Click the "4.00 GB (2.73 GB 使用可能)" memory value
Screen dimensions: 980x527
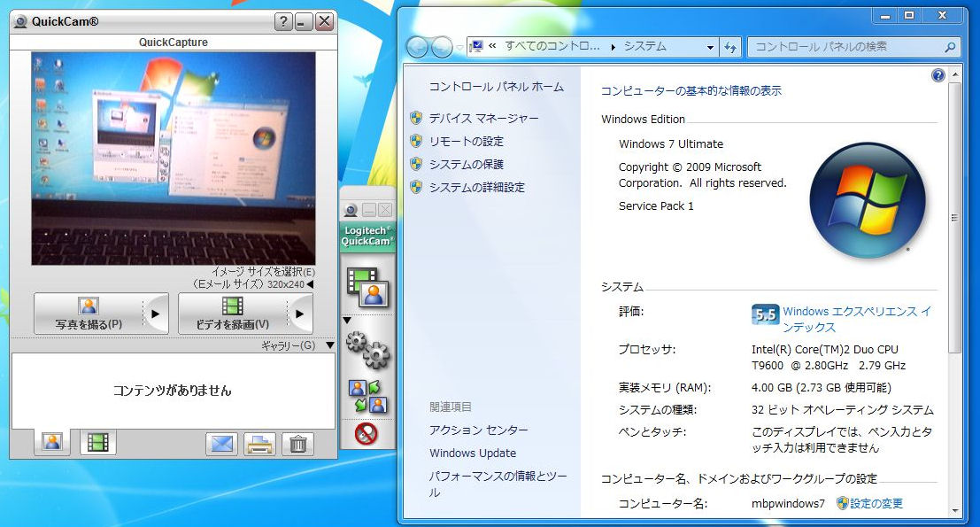pyautogui.click(x=822, y=388)
